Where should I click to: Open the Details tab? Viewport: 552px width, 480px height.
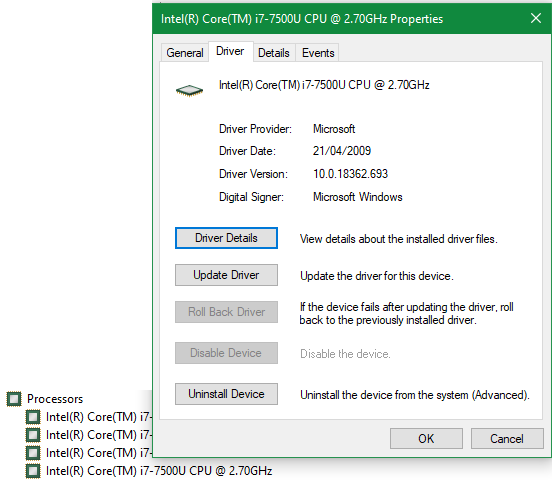coord(274,53)
